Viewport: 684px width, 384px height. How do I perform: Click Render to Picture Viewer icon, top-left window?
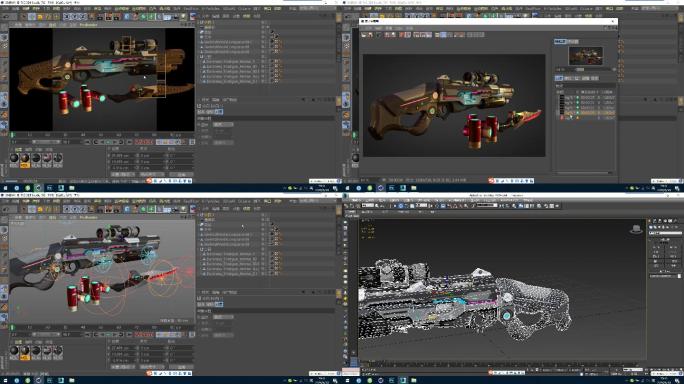[x=109, y=17]
